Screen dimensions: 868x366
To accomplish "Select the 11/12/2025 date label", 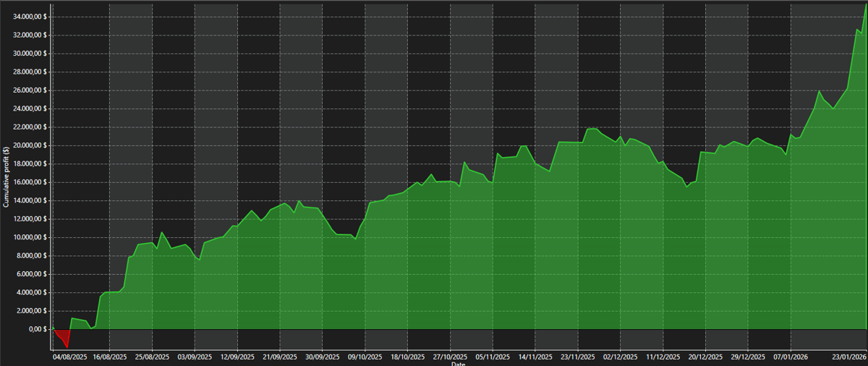I will click(663, 357).
